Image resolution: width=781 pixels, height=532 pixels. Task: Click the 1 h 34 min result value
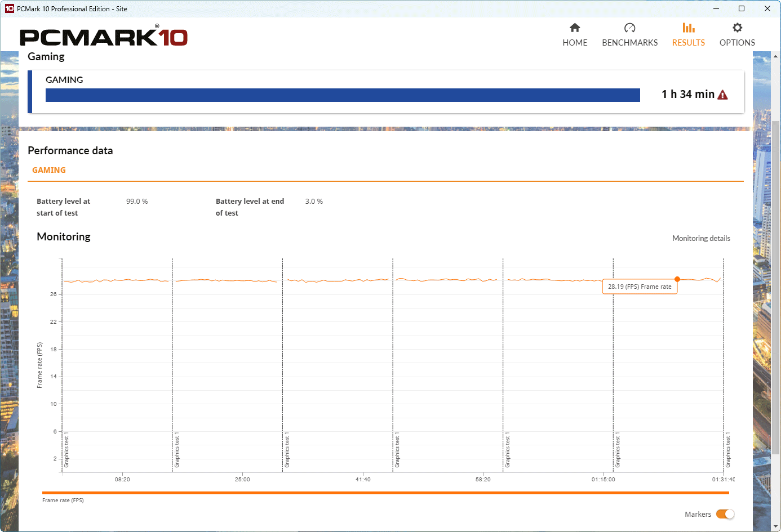[x=688, y=94]
